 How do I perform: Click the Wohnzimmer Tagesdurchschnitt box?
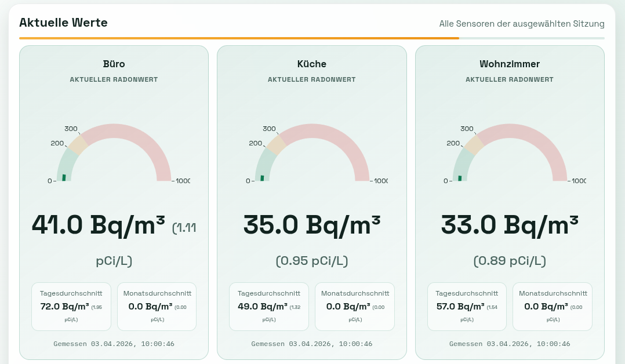pos(467,306)
